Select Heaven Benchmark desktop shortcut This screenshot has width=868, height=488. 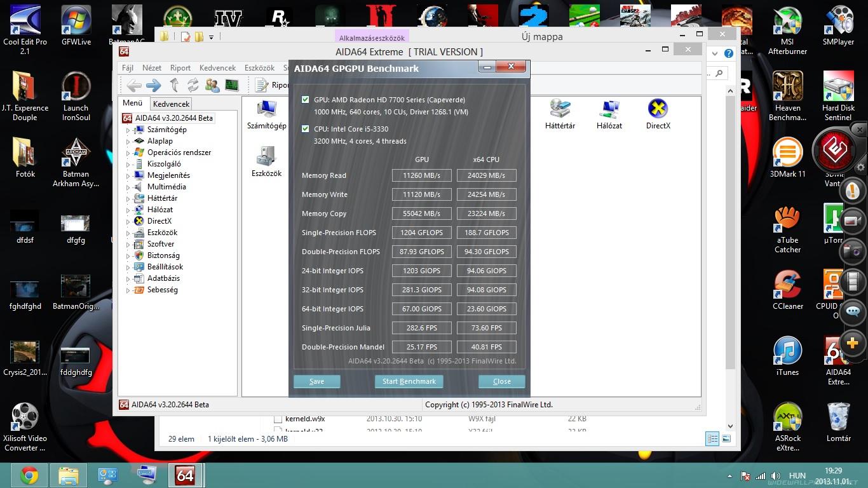click(x=787, y=97)
